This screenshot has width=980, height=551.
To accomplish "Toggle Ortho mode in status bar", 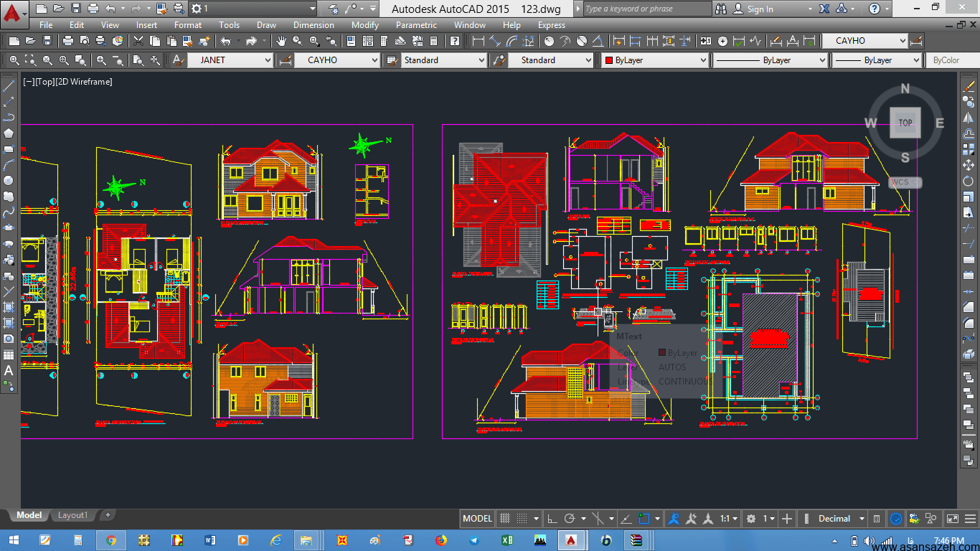I will pyautogui.click(x=552, y=518).
